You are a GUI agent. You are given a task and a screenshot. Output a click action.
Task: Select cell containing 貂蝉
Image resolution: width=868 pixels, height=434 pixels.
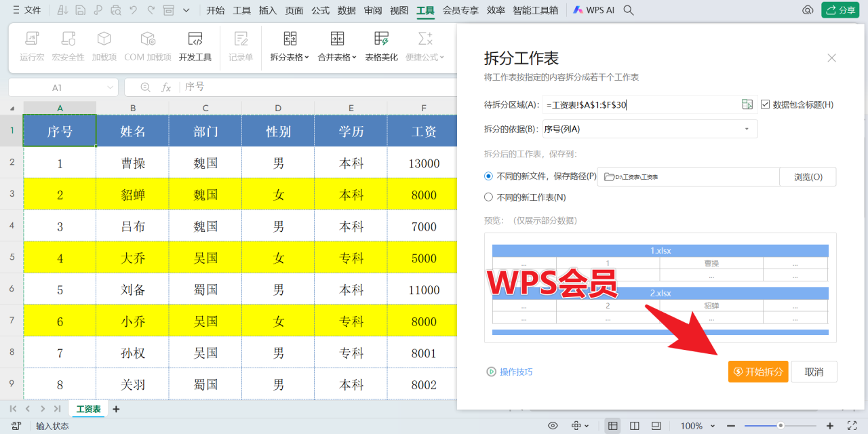(x=133, y=195)
